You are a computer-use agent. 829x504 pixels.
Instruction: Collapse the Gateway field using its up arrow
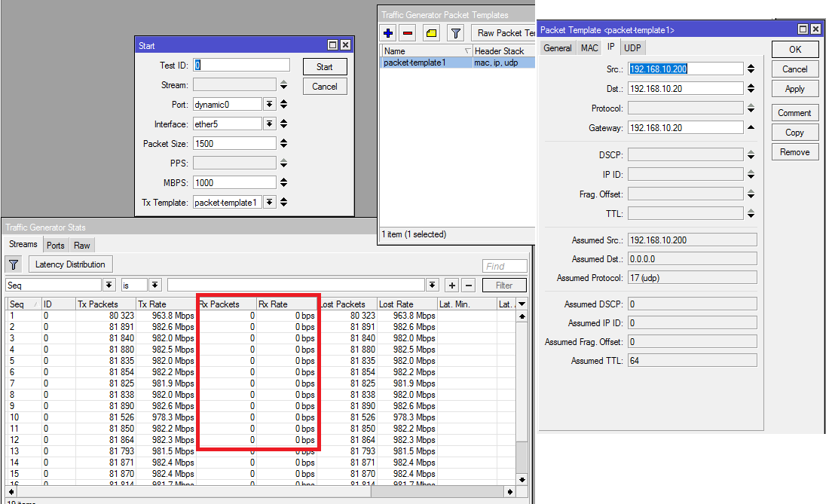tap(751, 128)
